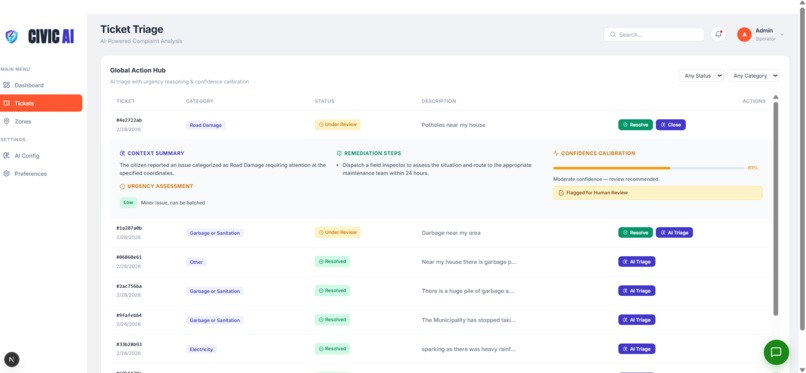
Task: Click the Resolved status of ticket #33b28b93
Action: [333, 348]
